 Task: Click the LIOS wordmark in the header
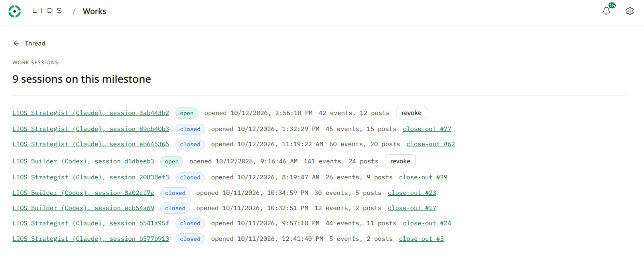(x=47, y=11)
